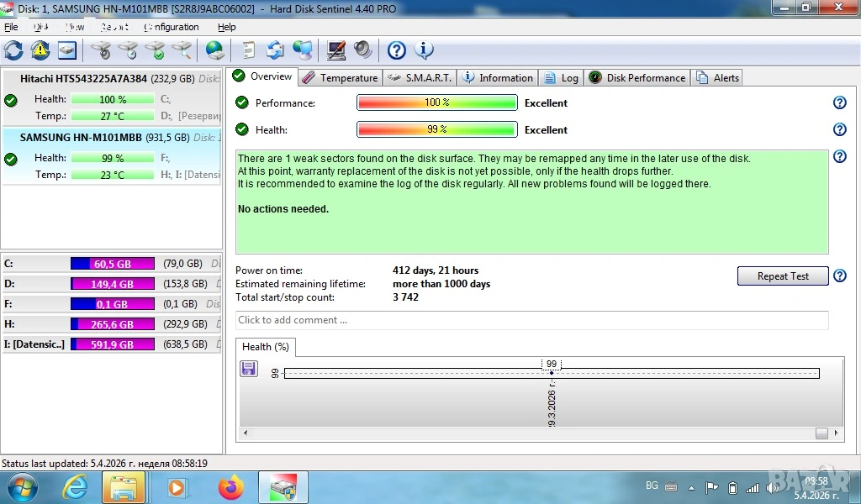Click the globe and disk toolbar icon
861x504 pixels.
tap(215, 50)
